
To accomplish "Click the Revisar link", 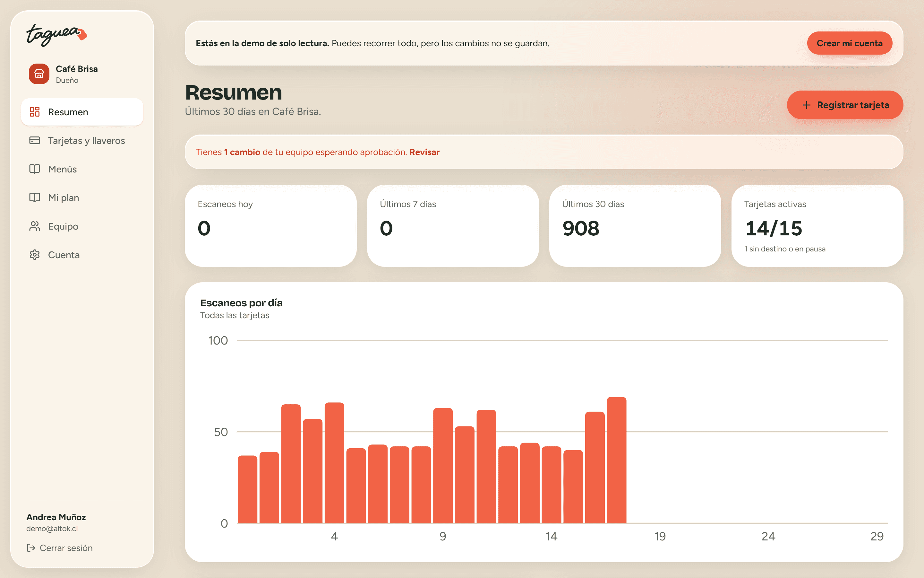I will pos(424,152).
